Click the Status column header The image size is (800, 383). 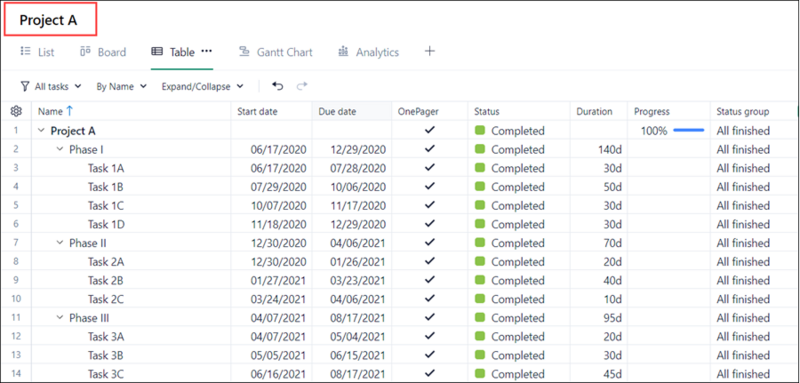pyautogui.click(x=519, y=111)
